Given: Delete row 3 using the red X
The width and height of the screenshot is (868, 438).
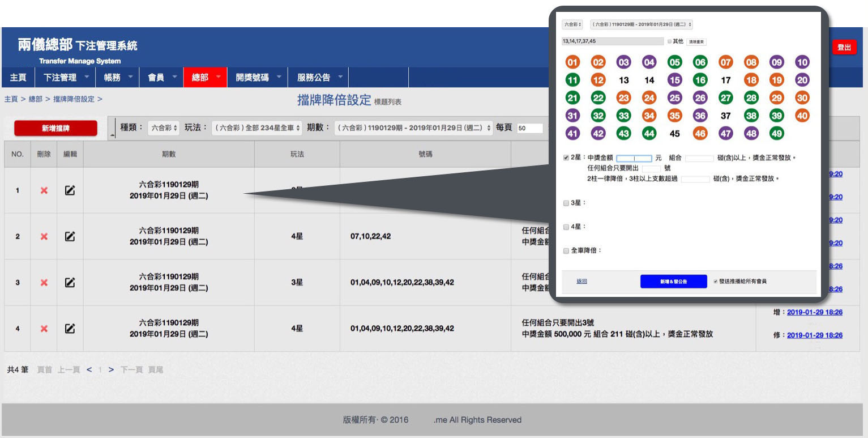Looking at the screenshot, I should (44, 282).
